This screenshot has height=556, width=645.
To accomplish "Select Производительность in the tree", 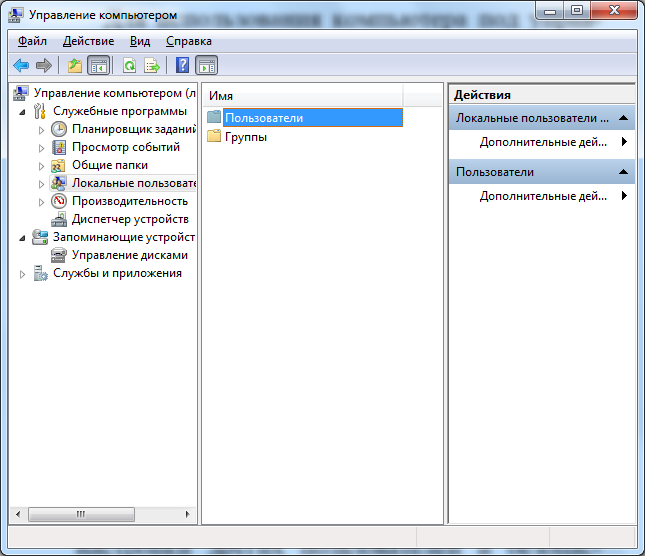I will (130, 201).
